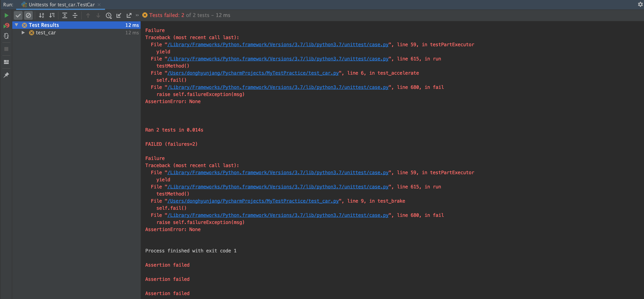
Task: Export test results icon
Action: coord(129,15)
